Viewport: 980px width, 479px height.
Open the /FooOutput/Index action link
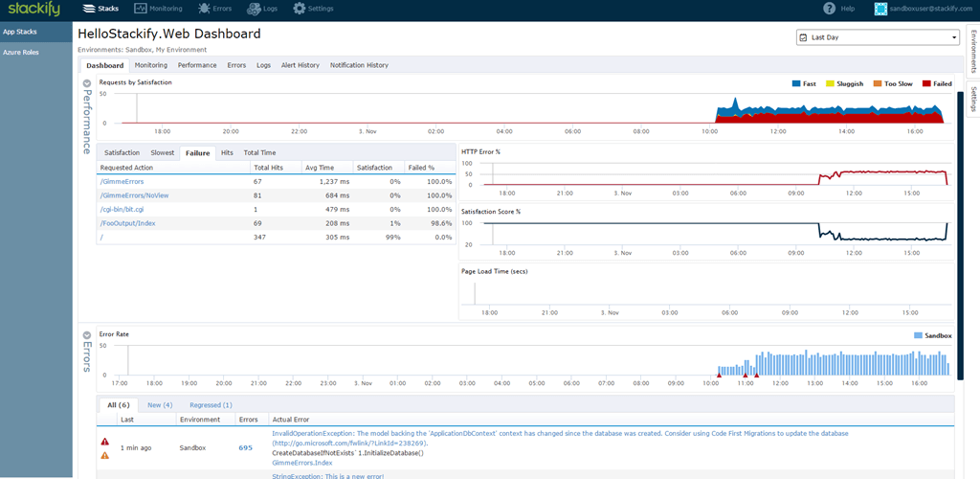pyautogui.click(x=127, y=223)
